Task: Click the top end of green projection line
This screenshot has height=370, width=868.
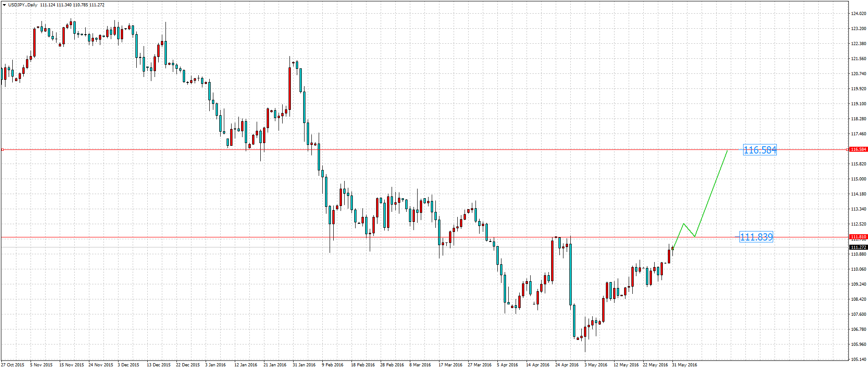Action: point(727,150)
